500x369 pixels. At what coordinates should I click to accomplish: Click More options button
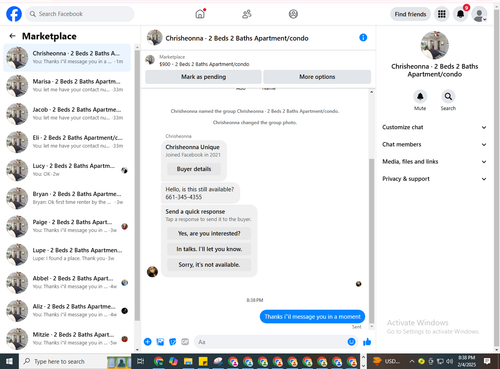[x=317, y=77]
